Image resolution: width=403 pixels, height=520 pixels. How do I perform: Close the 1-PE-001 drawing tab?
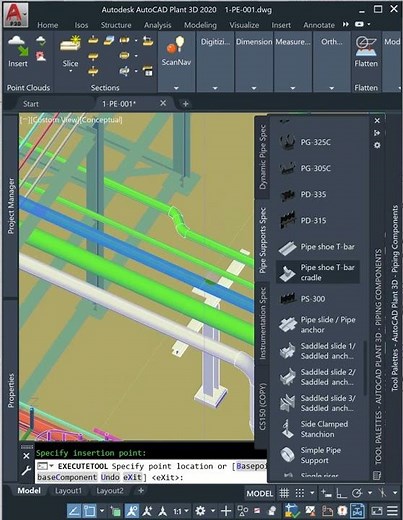(163, 103)
